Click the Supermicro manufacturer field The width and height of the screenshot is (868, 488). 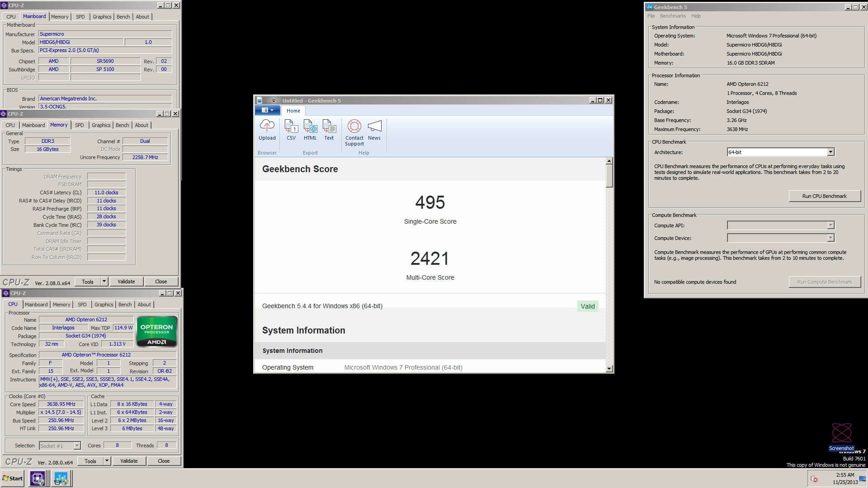click(105, 34)
